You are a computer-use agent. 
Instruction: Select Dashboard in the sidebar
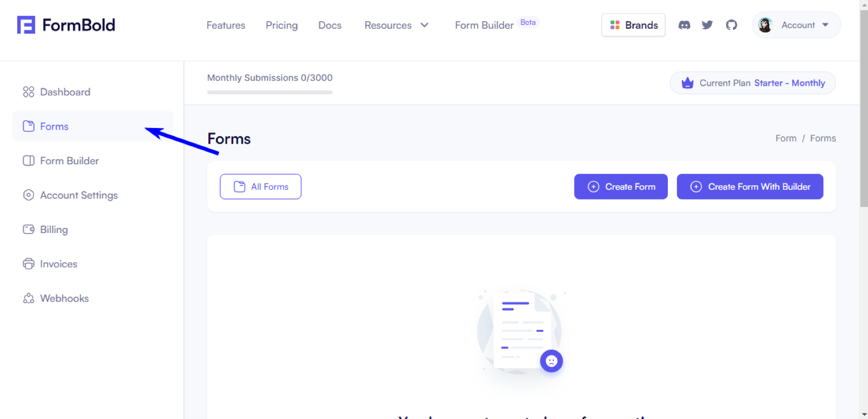coord(93,92)
